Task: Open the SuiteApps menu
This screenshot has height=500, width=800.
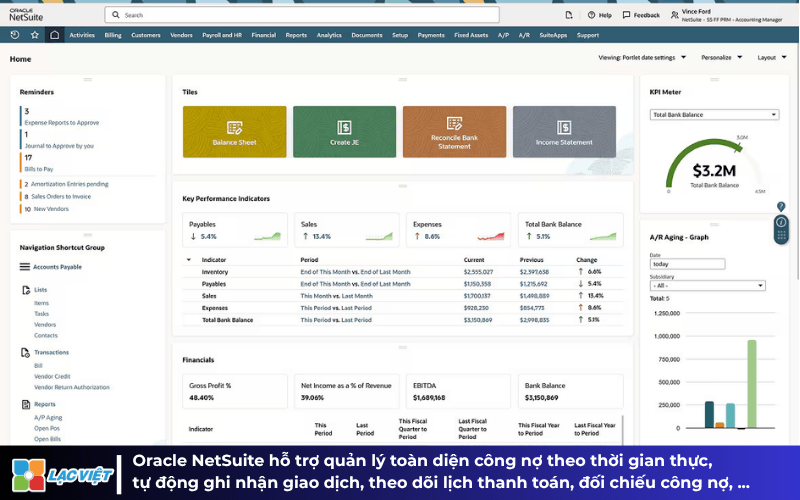Action: pyautogui.click(x=554, y=35)
